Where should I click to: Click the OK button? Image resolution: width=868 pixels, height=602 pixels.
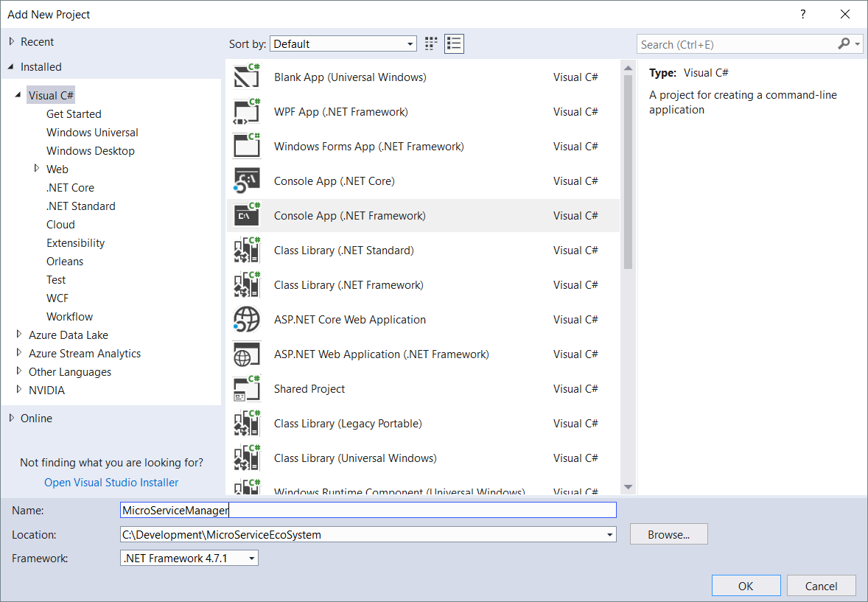point(746,586)
